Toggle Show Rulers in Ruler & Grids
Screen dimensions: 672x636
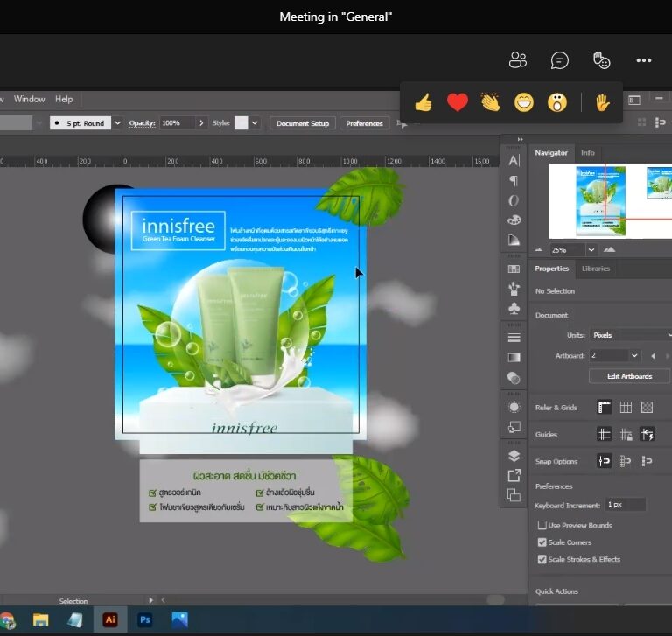tap(605, 407)
